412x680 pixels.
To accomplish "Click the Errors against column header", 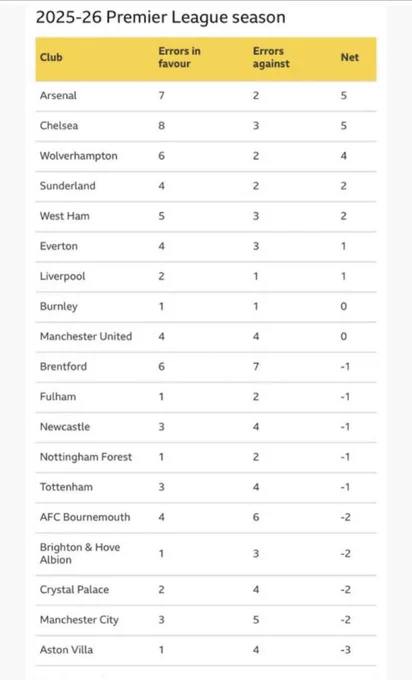I will point(271,57).
